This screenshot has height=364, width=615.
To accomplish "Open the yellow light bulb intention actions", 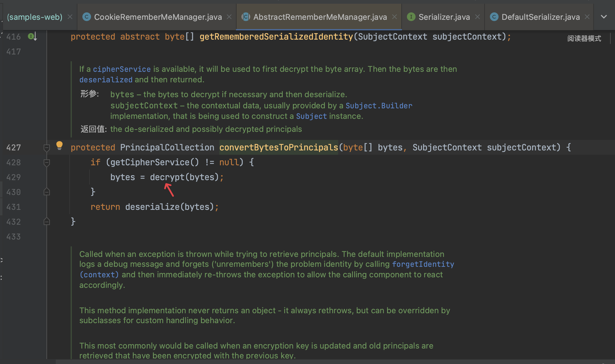I will click(59, 145).
